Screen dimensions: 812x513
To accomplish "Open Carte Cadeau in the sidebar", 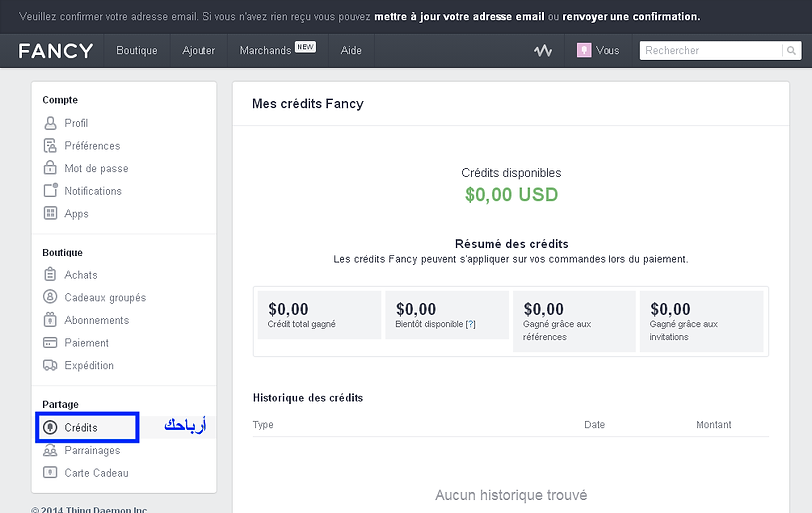I will [x=96, y=473].
